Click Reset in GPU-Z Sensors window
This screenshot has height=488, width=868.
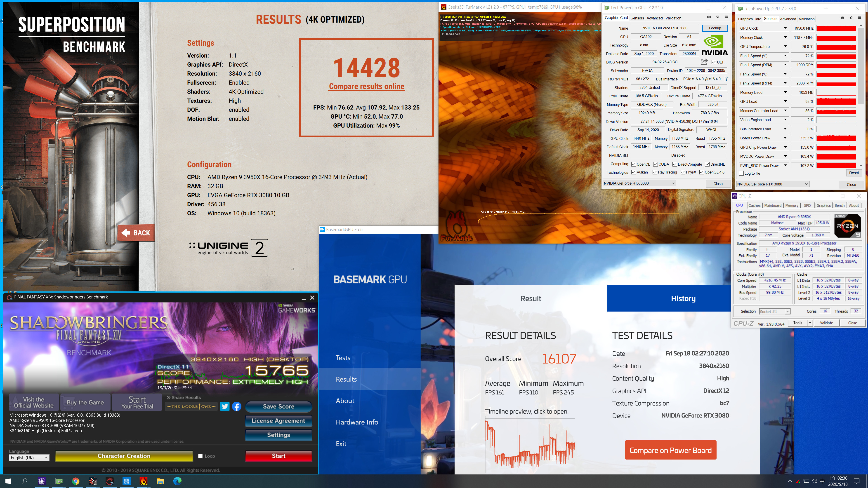854,173
